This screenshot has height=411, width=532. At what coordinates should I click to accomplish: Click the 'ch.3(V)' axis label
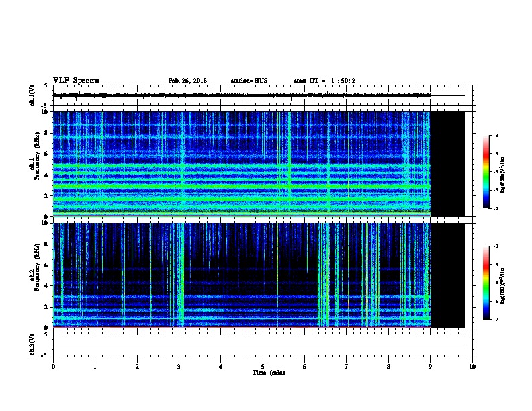tap(32, 345)
